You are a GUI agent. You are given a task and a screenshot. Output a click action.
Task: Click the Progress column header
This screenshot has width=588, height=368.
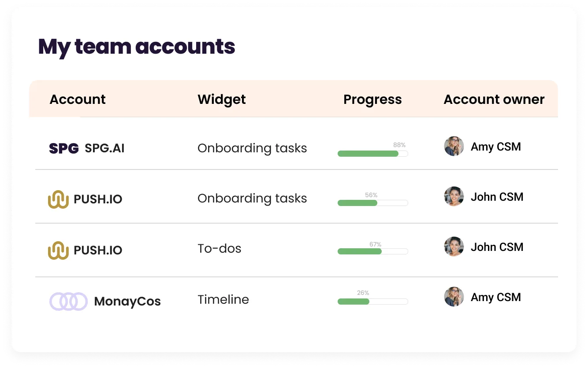pyautogui.click(x=372, y=99)
